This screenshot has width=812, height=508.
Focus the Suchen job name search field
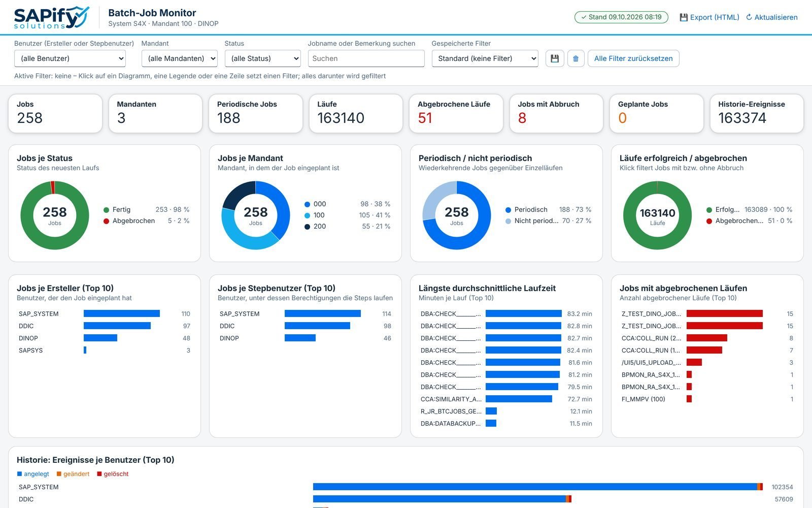pos(366,58)
